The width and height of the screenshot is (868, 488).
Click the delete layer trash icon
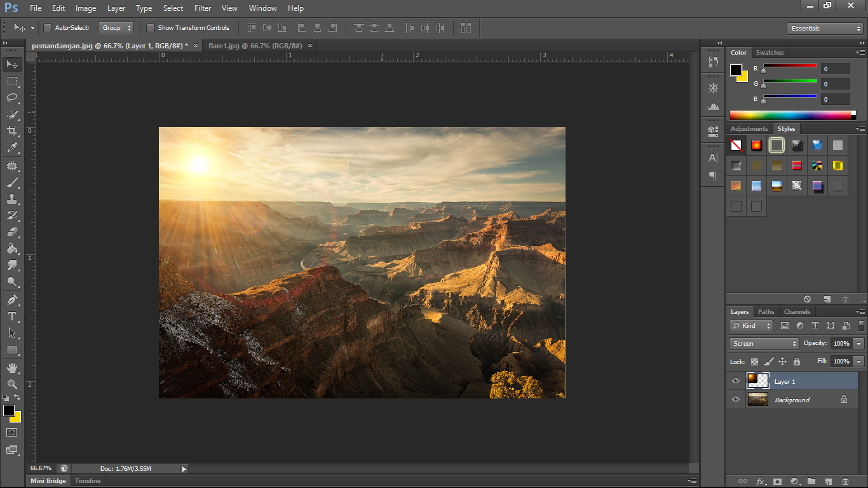pyautogui.click(x=845, y=482)
